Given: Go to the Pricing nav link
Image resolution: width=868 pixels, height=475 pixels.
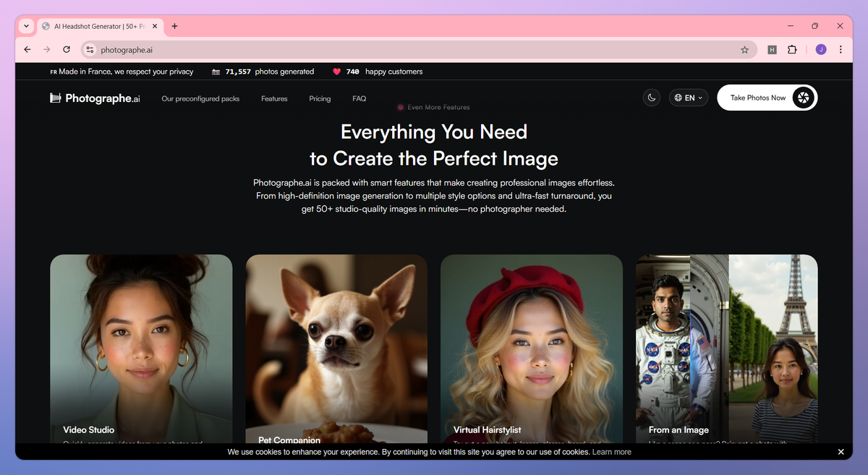Looking at the screenshot, I should [320, 98].
